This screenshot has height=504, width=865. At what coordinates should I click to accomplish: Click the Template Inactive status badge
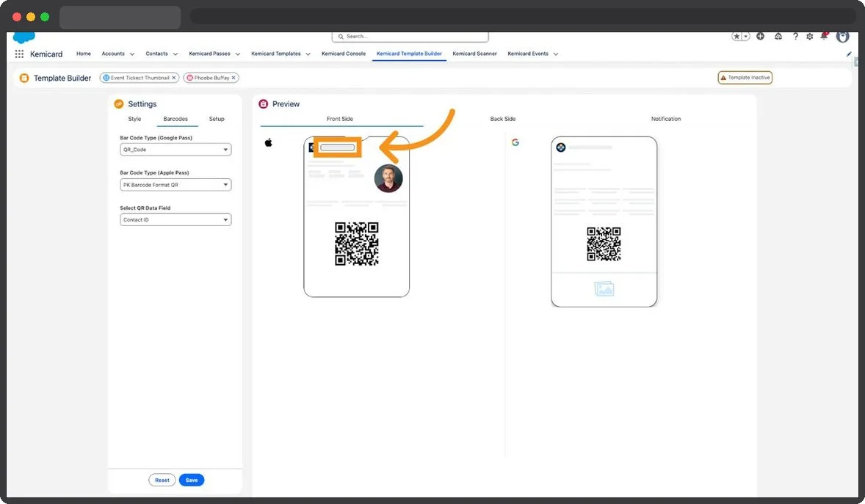coord(745,78)
